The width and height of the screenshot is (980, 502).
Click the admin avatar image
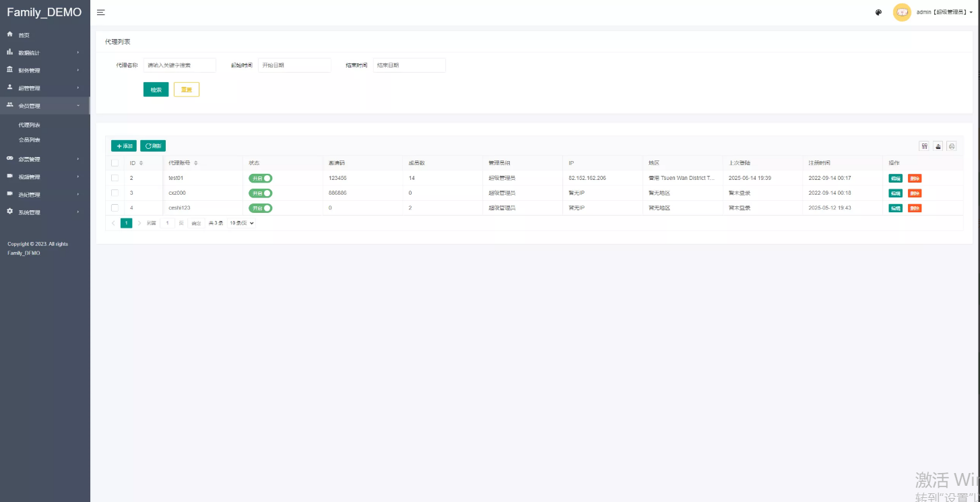[x=901, y=12]
